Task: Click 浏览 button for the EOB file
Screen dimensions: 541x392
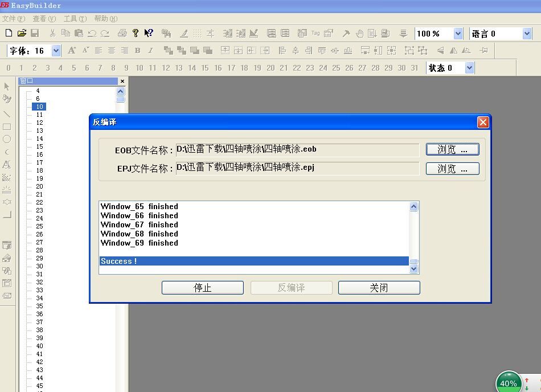Action: coord(452,149)
